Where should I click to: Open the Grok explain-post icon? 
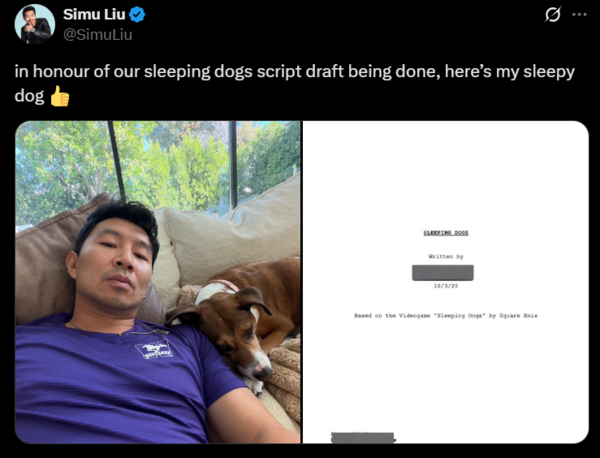(553, 15)
